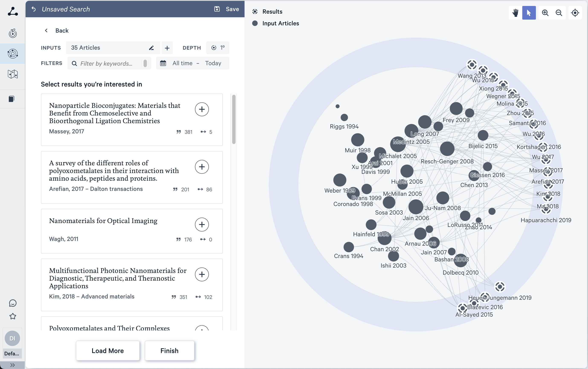Select the hand pan tool

click(x=515, y=13)
